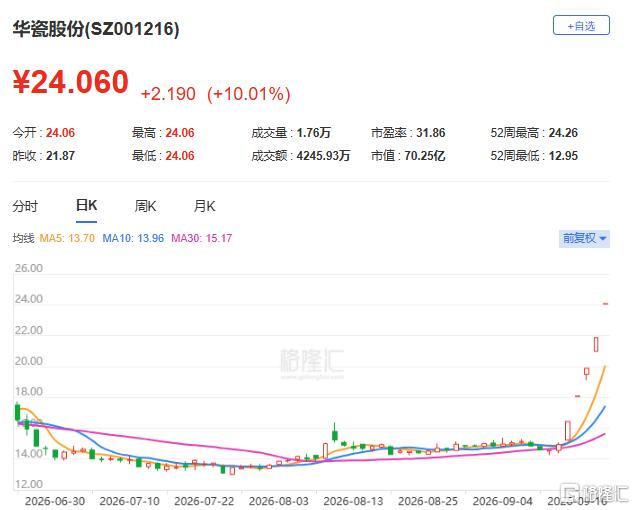The width and height of the screenshot is (635, 510).
Task: Click the 24.00 price axis label
Action: pos(28,299)
